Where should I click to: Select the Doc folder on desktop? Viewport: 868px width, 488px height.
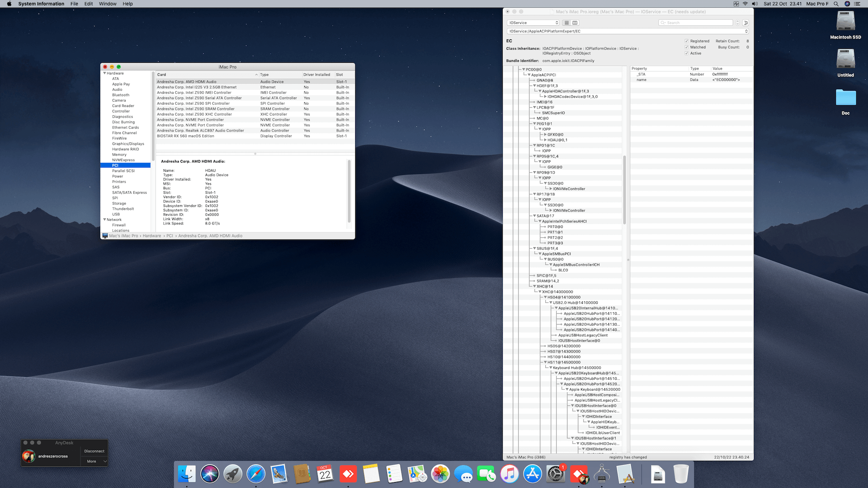[x=845, y=102]
